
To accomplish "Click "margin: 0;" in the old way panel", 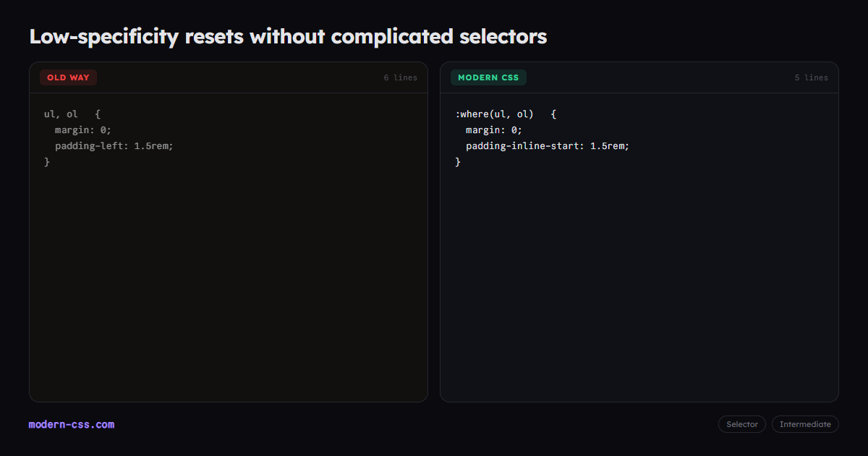I will (83, 130).
